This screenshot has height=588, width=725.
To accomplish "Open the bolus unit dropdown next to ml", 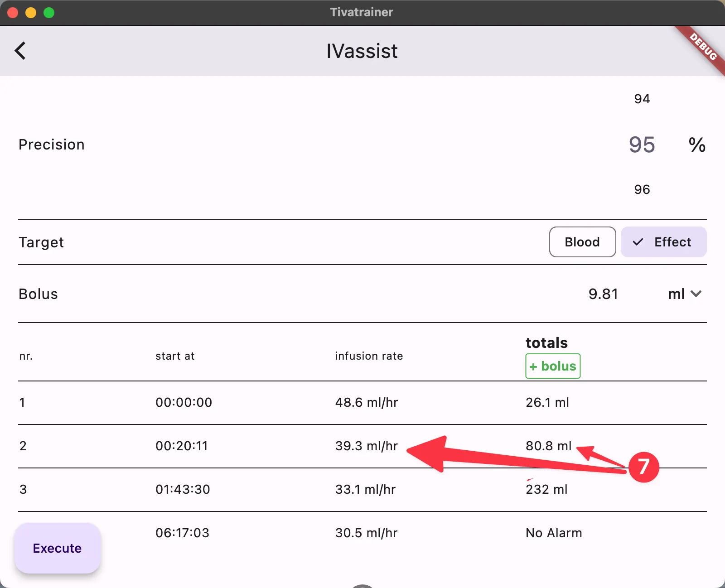I will click(x=696, y=294).
